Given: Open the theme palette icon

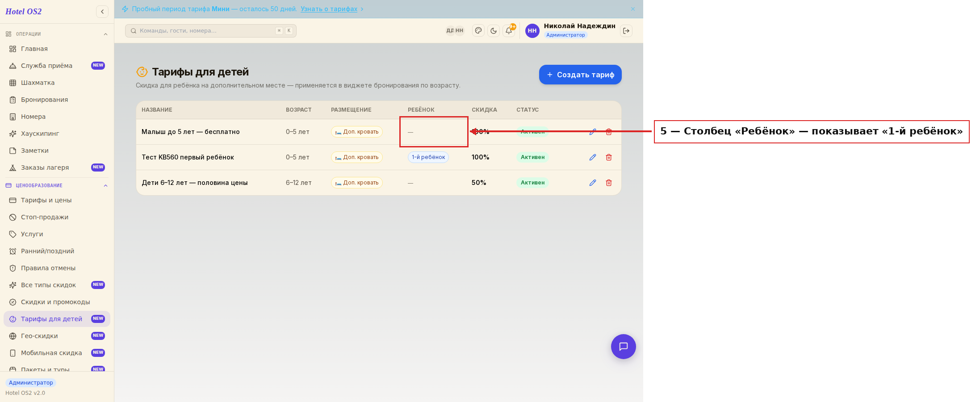Looking at the screenshot, I should click(478, 31).
